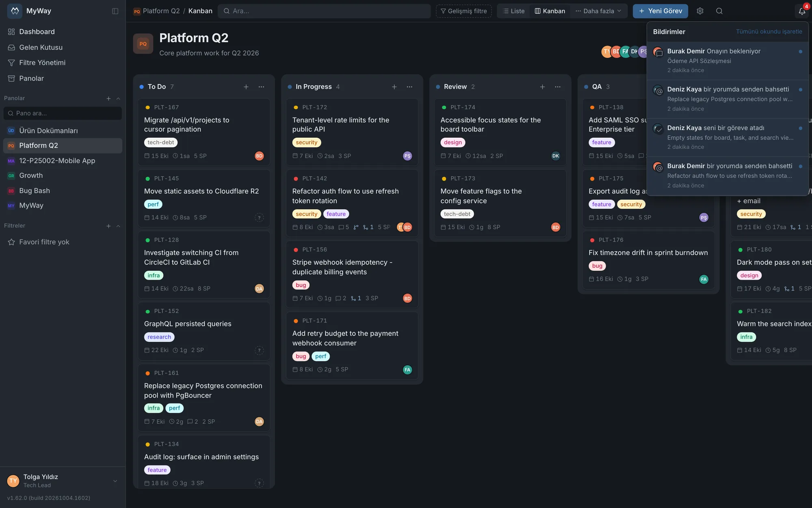
Task: Mark all notifications read via Tümünü okundu işaretle
Action: tap(769, 32)
